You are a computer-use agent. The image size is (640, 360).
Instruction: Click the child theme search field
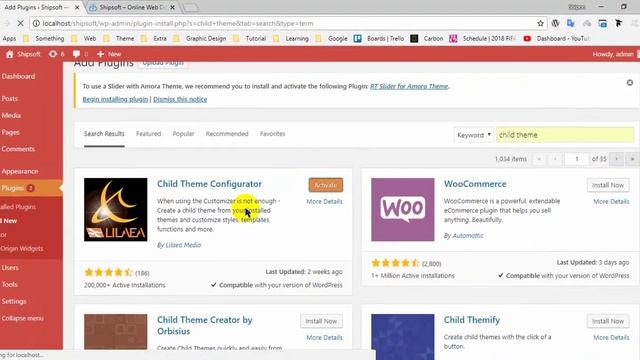tap(565, 135)
